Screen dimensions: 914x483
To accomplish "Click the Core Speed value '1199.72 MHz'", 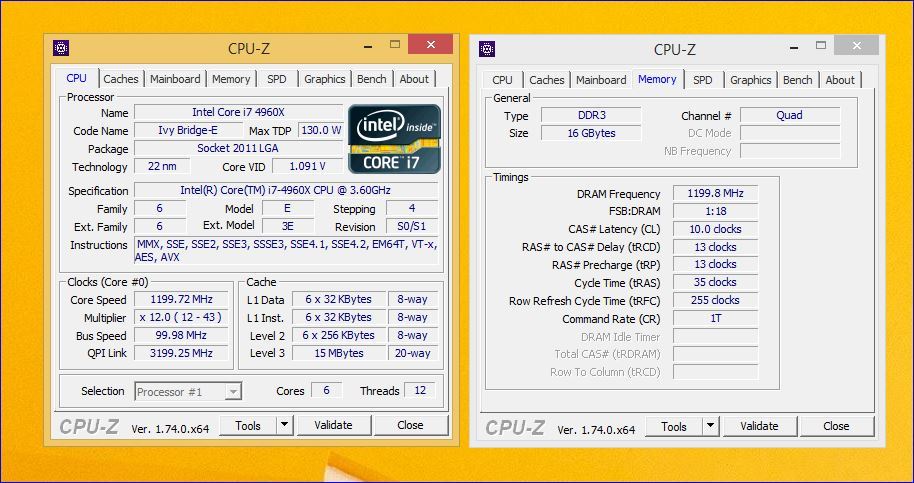I will click(x=181, y=299).
